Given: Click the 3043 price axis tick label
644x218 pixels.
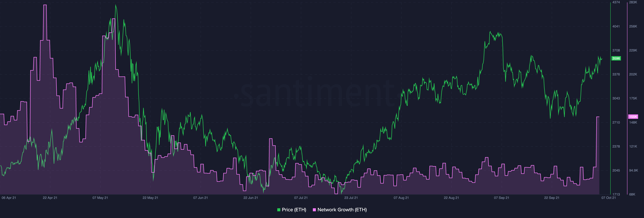Looking at the screenshot, I should (616, 98).
